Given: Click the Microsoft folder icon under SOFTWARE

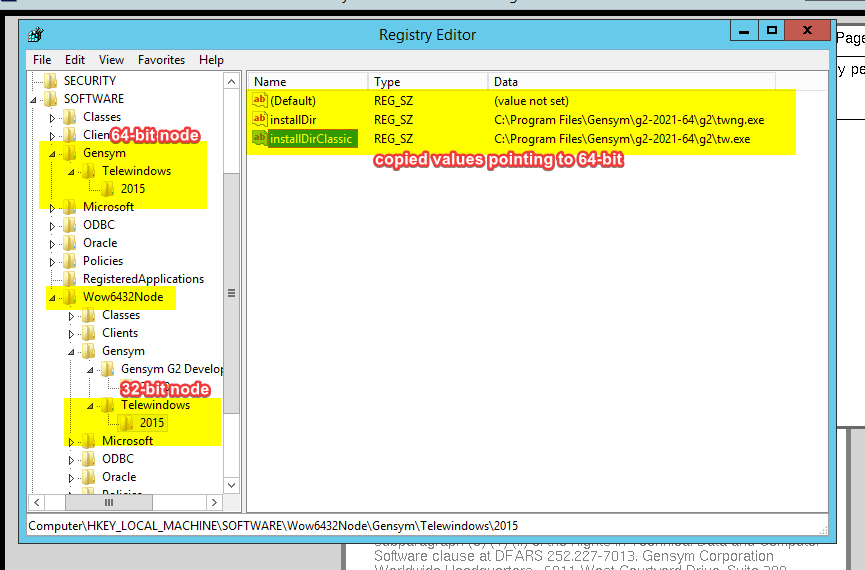Looking at the screenshot, I should tap(70, 207).
